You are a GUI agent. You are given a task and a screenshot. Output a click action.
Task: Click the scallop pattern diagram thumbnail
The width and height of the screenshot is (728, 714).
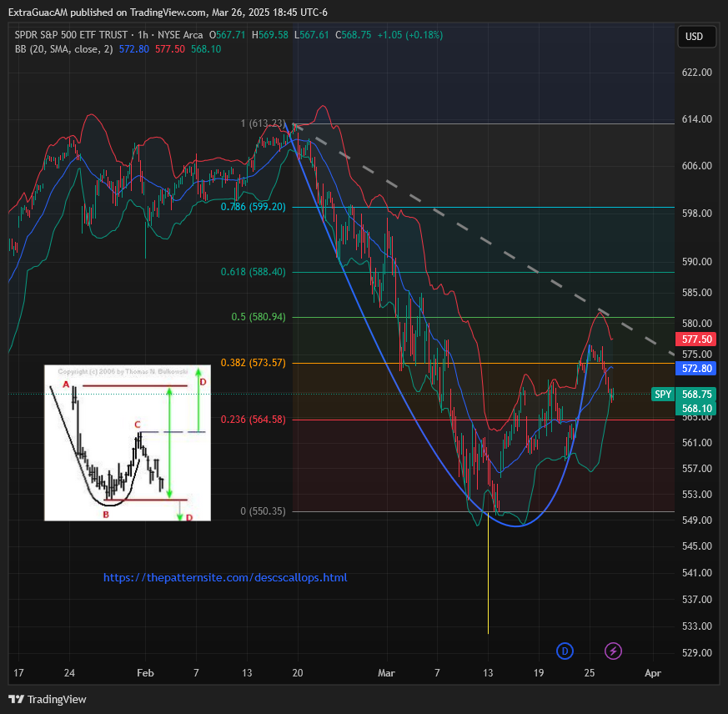[128, 443]
